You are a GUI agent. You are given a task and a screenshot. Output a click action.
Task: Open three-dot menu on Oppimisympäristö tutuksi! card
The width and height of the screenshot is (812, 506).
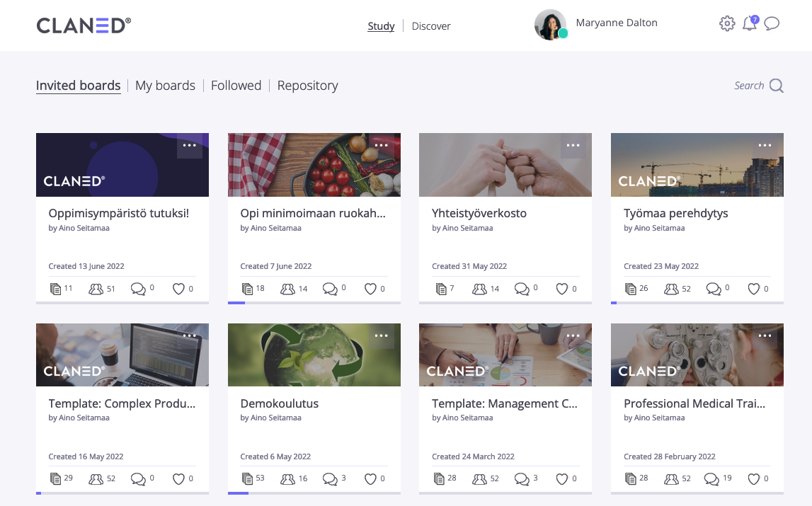[x=190, y=146]
